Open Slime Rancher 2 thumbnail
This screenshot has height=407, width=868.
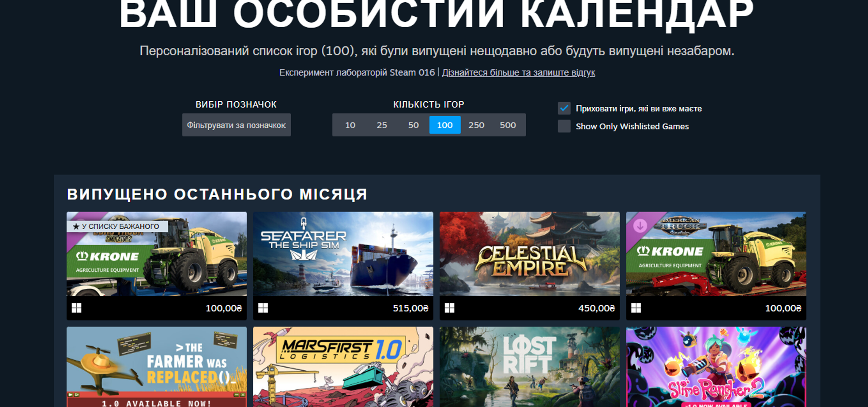click(x=716, y=367)
